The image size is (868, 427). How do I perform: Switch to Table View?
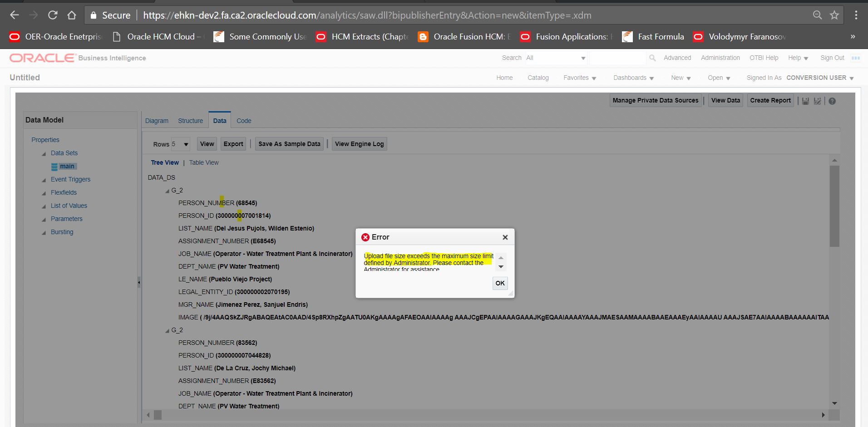pyautogui.click(x=204, y=162)
